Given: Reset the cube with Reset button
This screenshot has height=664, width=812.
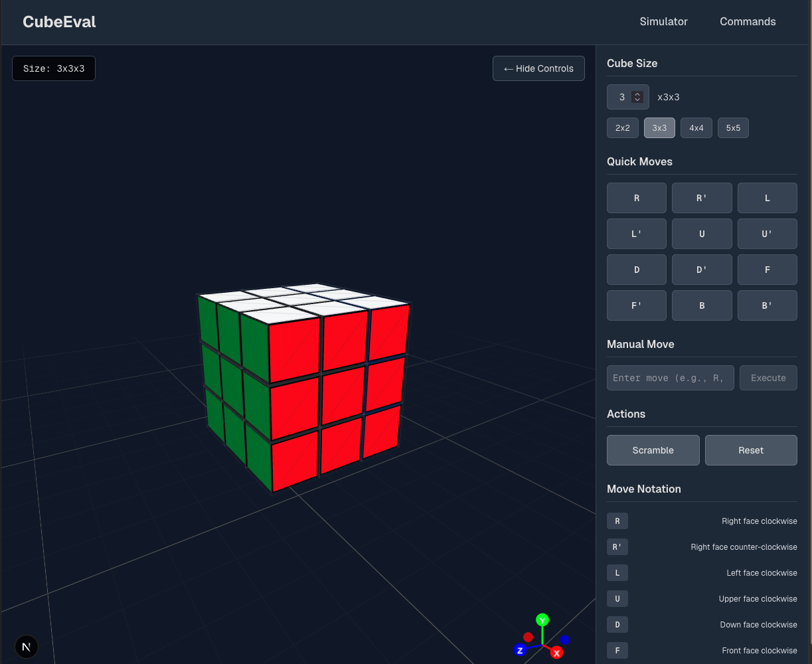Looking at the screenshot, I should tap(751, 450).
